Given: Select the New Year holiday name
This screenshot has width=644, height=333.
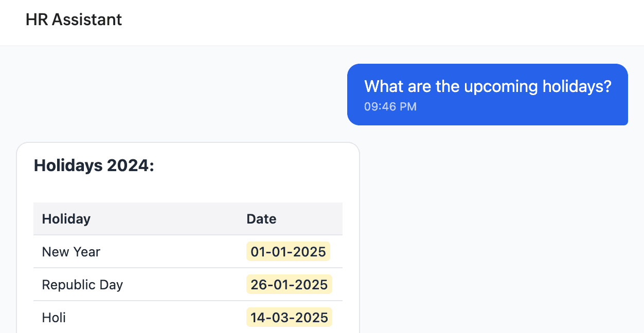Looking at the screenshot, I should 71,252.
